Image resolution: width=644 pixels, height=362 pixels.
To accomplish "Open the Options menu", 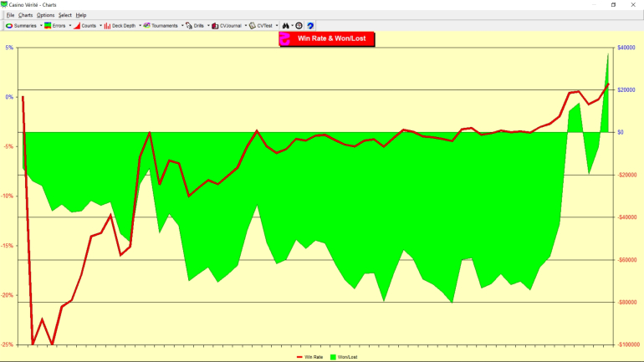I will pyautogui.click(x=45, y=15).
